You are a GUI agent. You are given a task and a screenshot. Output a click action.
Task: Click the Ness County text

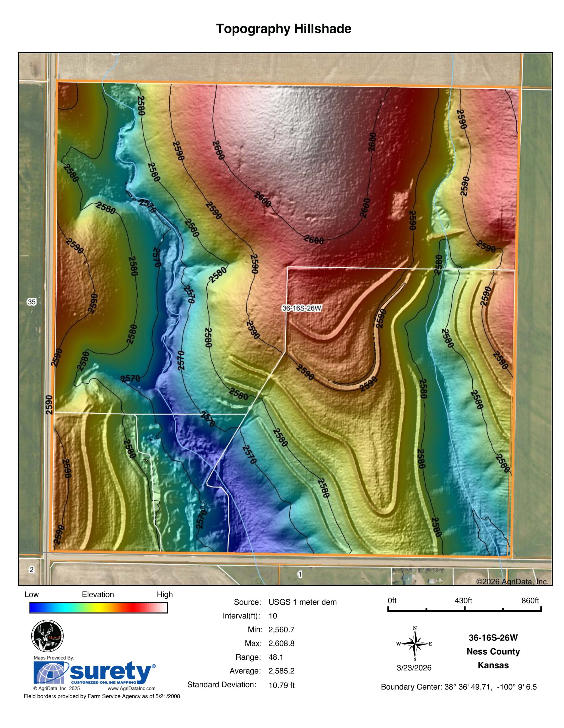click(493, 651)
